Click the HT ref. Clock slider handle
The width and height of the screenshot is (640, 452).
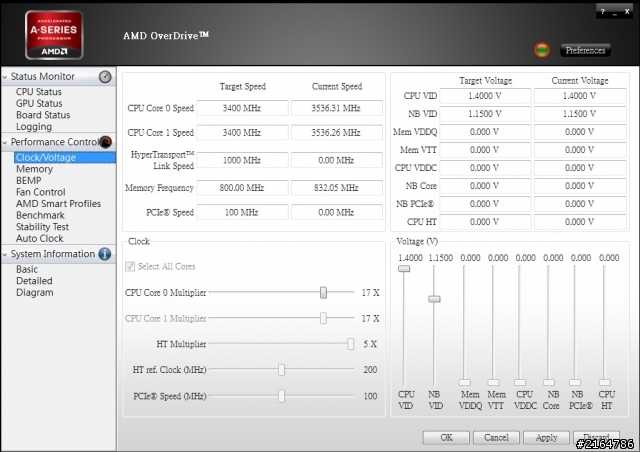coord(281,370)
